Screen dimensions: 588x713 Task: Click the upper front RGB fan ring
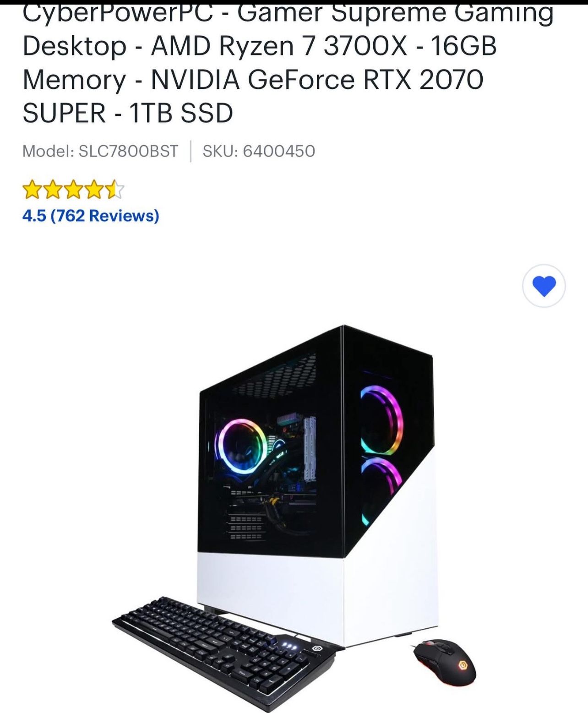381,420
